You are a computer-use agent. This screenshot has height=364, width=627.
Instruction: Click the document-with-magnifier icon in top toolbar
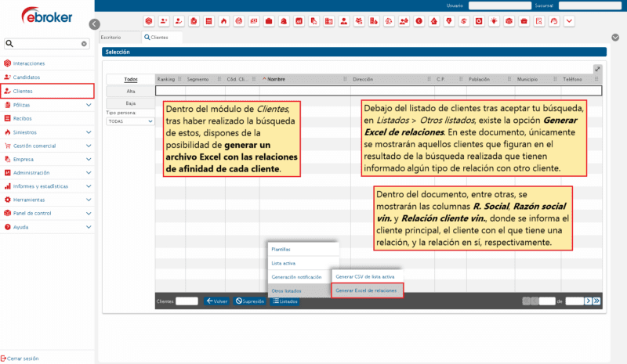[x=539, y=21]
